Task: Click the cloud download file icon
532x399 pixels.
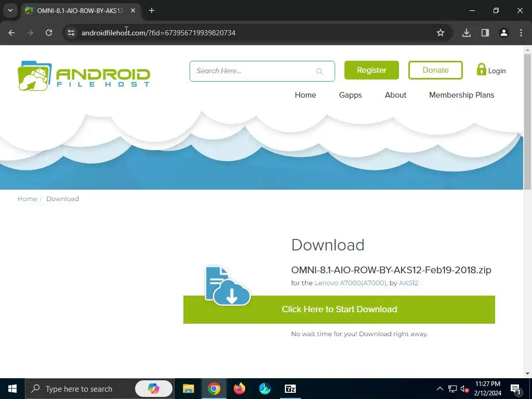Action: point(228,285)
